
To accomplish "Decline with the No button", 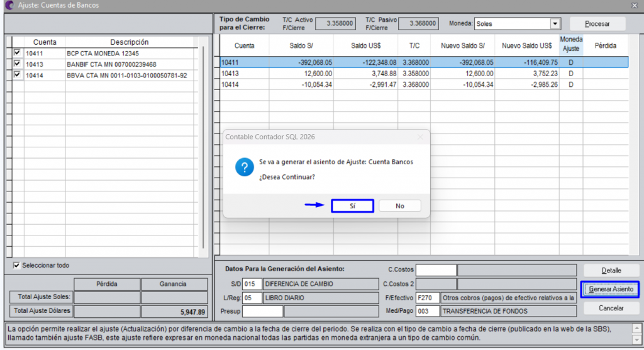I will click(399, 206).
